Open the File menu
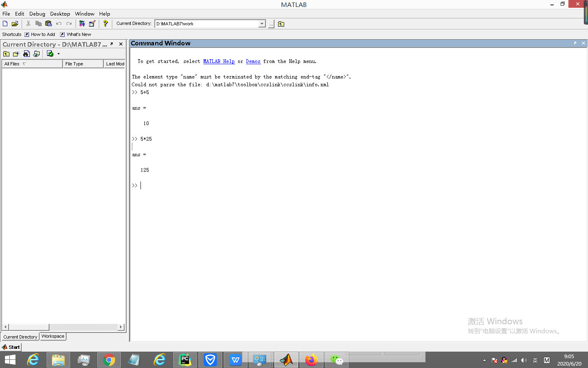The height and width of the screenshot is (368, 588). [6, 13]
